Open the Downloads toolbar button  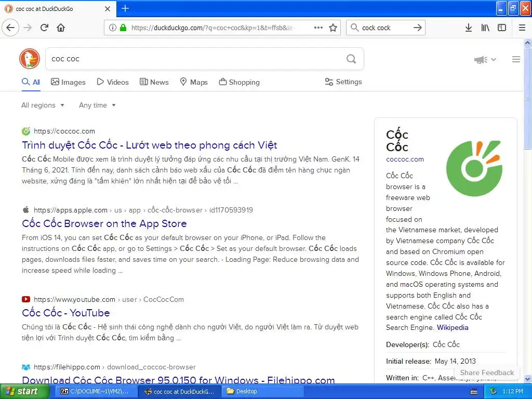pos(469,28)
